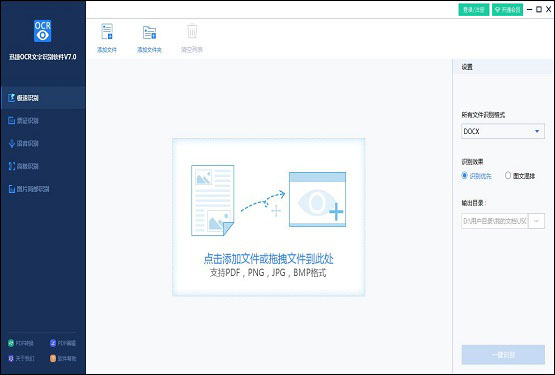Click the 清空列表 trash icon

tap(192, 38)
